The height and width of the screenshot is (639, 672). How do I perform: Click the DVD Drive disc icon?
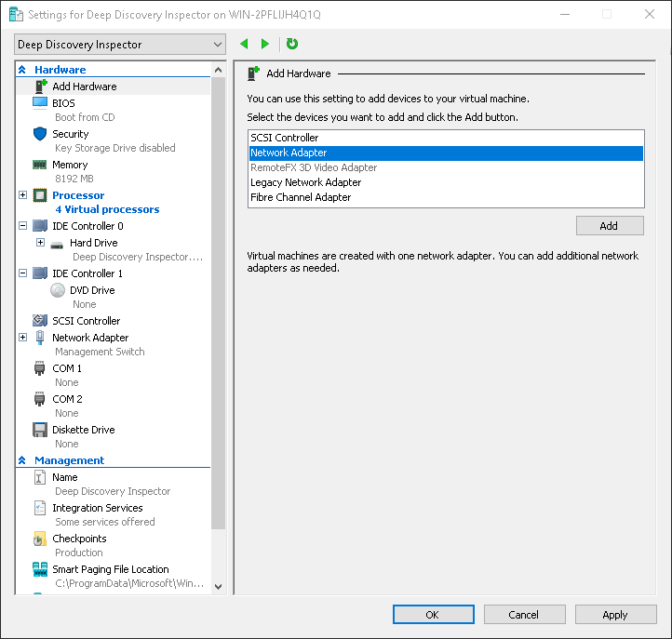click(58, 290)
